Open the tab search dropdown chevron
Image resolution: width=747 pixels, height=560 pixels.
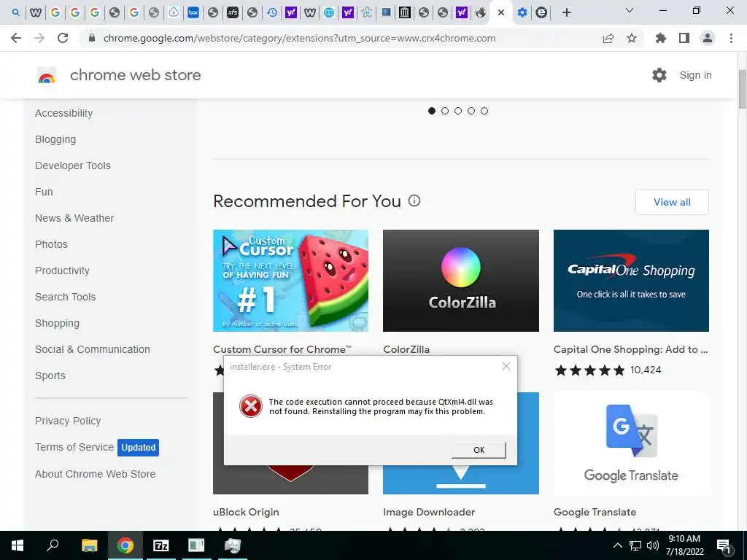(630, 10)
